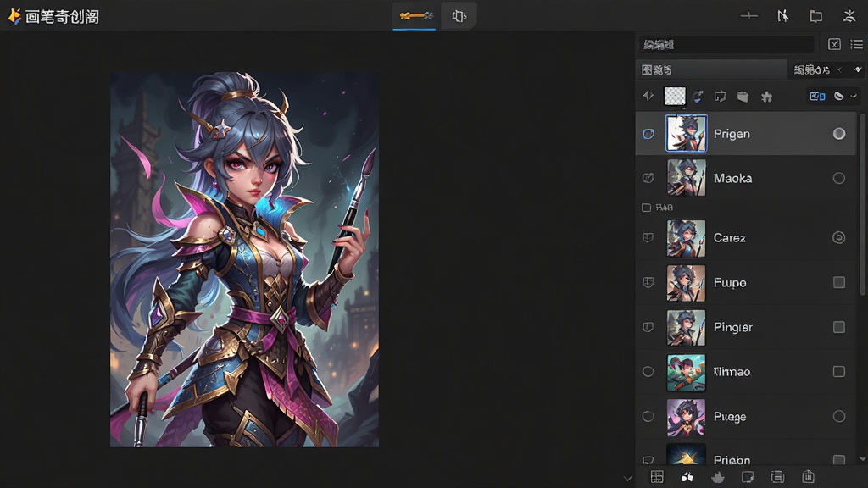
Task: Select the Prigen layer thumbnail
Action: click(686, 133)
